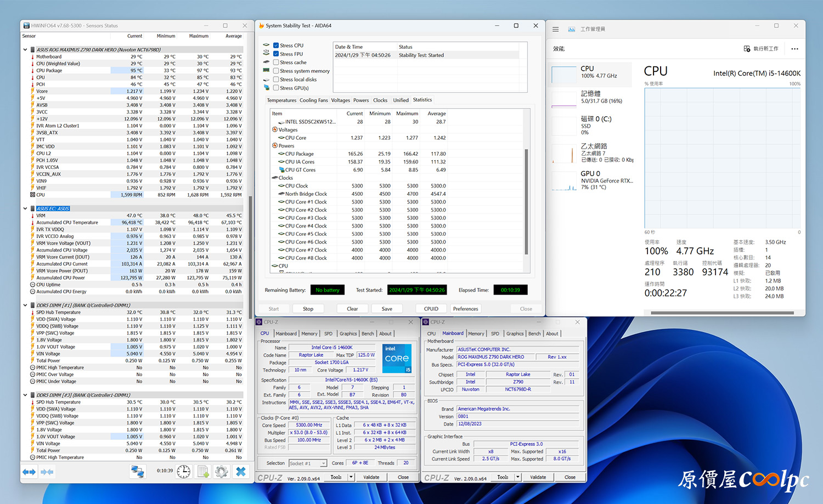
Task: Select CPU graph thumbnail in Task Manager
Action: click(563, 75)
